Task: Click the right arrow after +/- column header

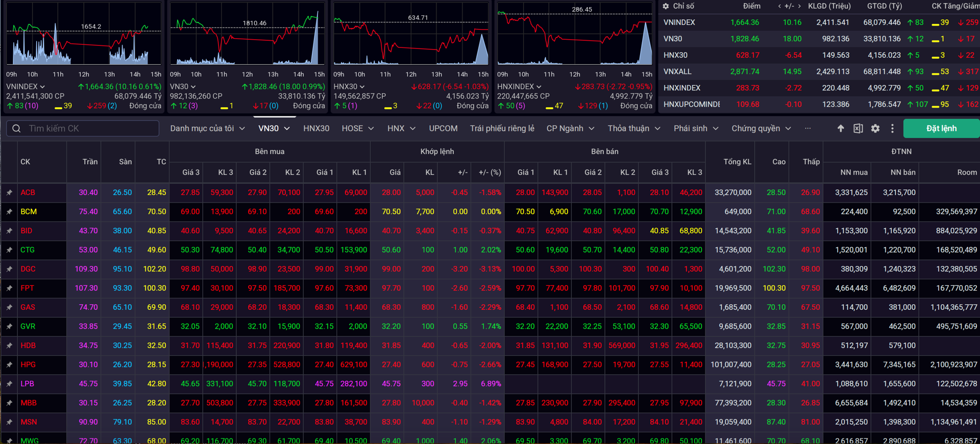Action: pyautogui.click(x=799, y=6)
